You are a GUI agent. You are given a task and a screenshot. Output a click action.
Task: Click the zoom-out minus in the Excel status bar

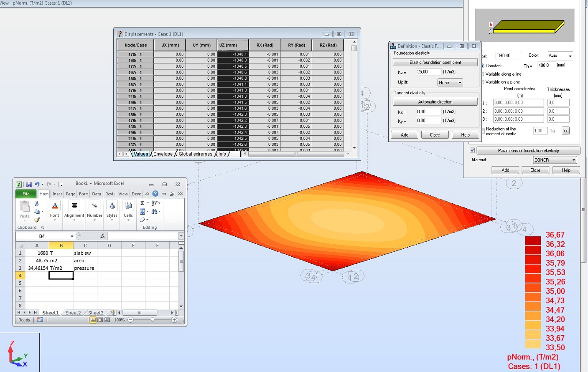point(130,320)
